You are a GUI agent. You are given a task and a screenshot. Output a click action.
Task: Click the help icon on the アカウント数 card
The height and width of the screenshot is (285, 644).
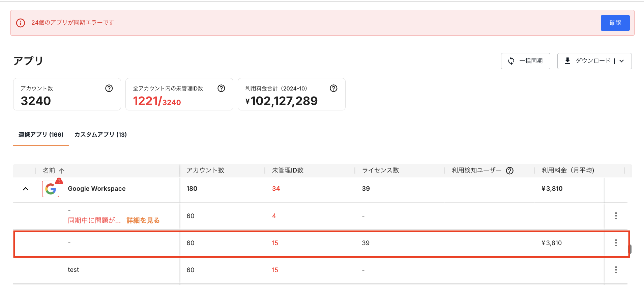(x=109, y=88)
